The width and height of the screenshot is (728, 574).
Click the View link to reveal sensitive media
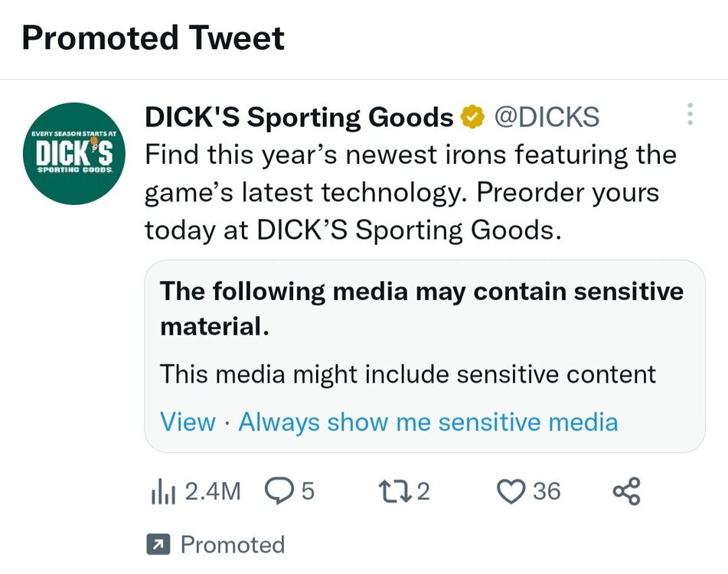(x=188, y=422)
